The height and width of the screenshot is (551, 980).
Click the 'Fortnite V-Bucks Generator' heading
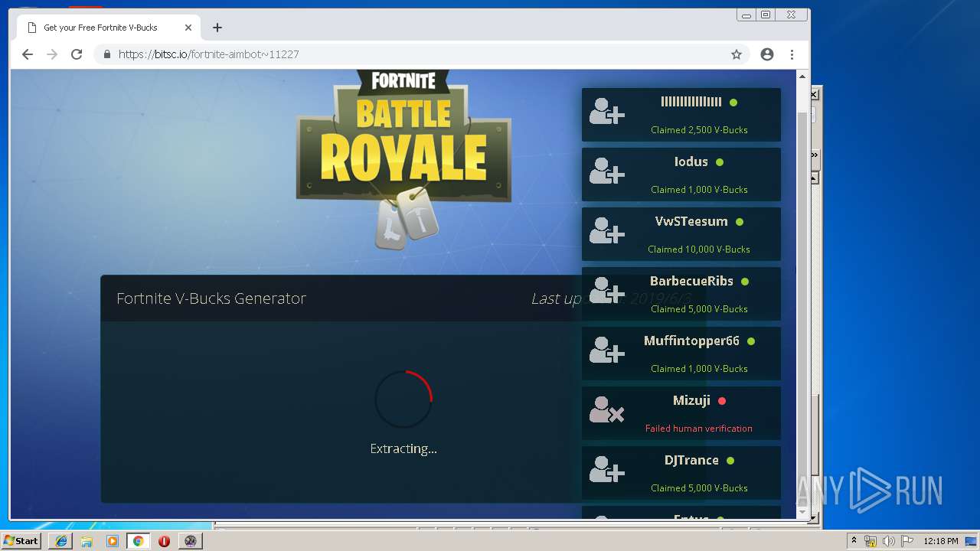coord(211,298)
